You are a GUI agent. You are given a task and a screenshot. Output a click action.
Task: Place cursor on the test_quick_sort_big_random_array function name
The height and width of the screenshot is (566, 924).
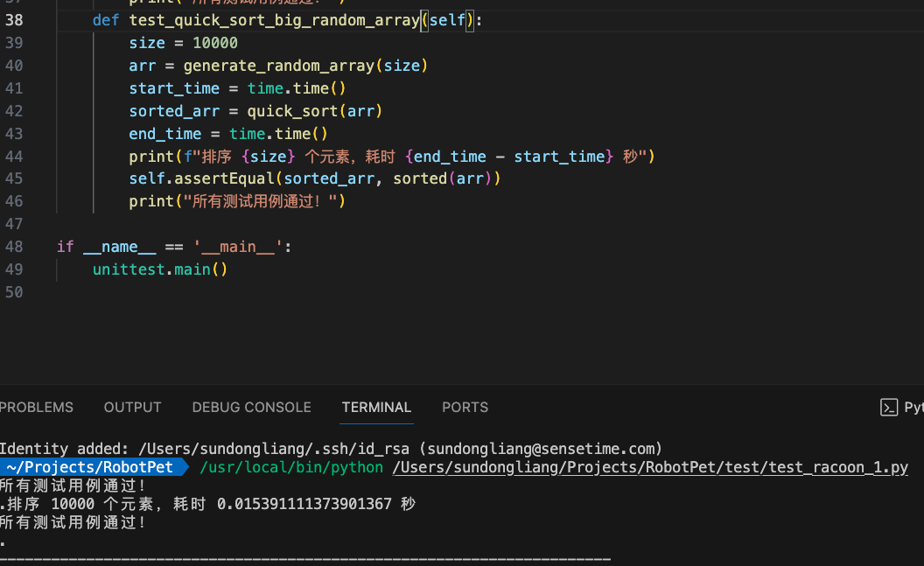coord(274,20)
